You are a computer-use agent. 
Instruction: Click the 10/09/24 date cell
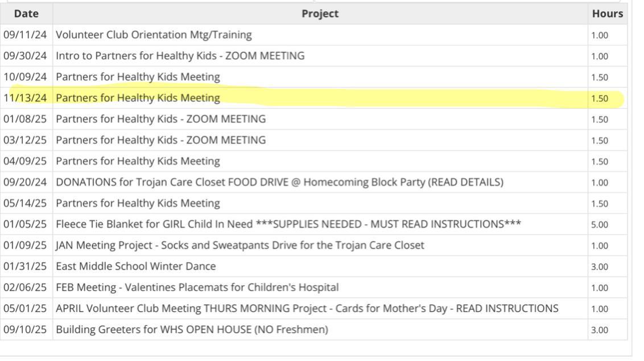coord(26,77)
